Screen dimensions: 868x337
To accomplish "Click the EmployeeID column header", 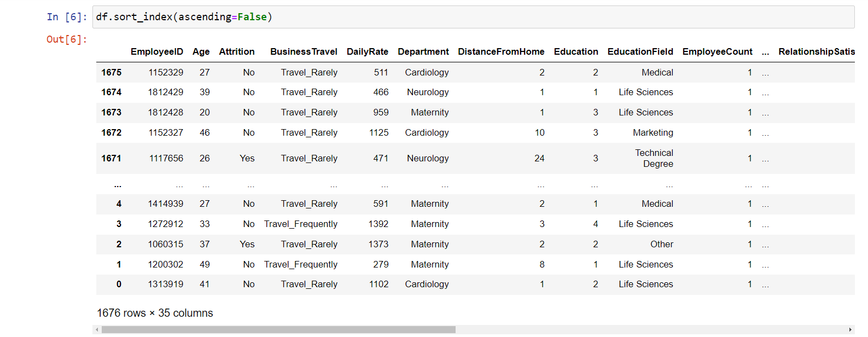I will 156,51.
